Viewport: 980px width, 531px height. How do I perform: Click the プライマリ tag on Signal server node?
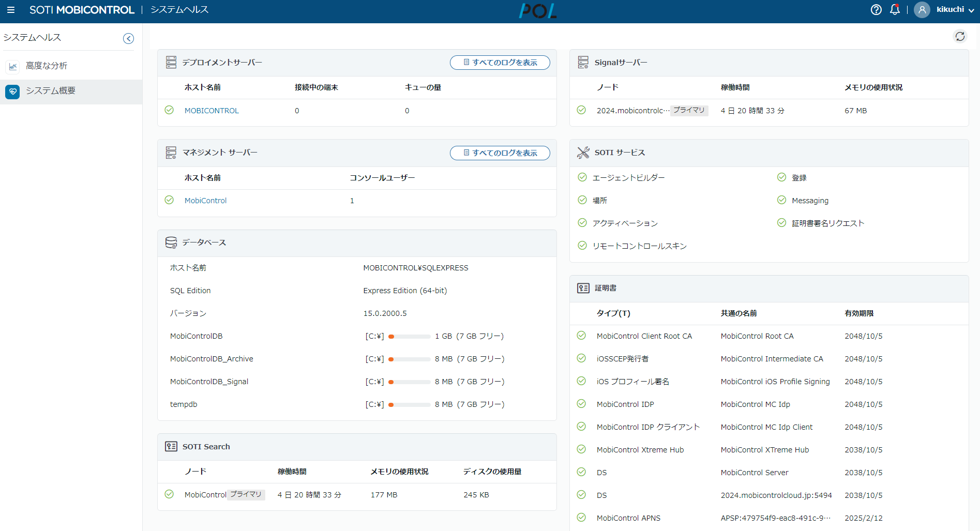[x=689, y=111]
